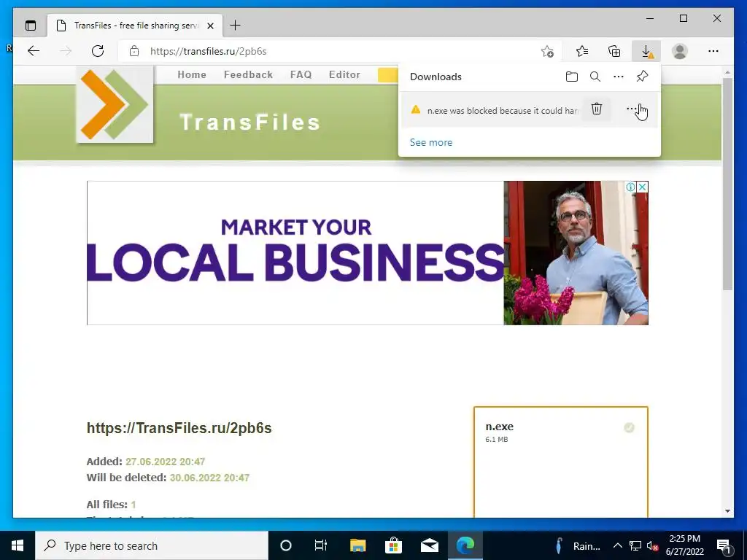Click the https://TransFiles.ru/2pb6s heading

pyautogui.click(x=179, y=428)
